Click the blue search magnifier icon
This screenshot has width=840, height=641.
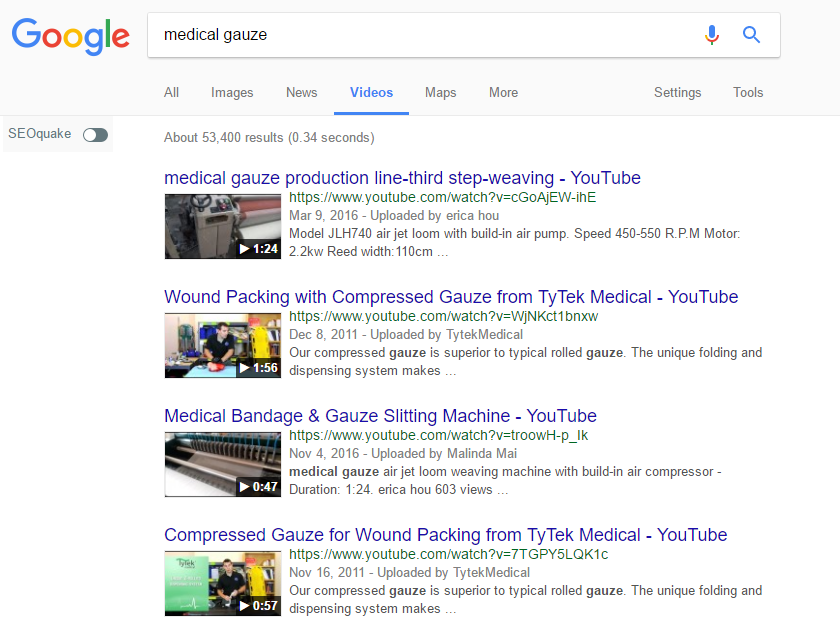tap(751, 35)
